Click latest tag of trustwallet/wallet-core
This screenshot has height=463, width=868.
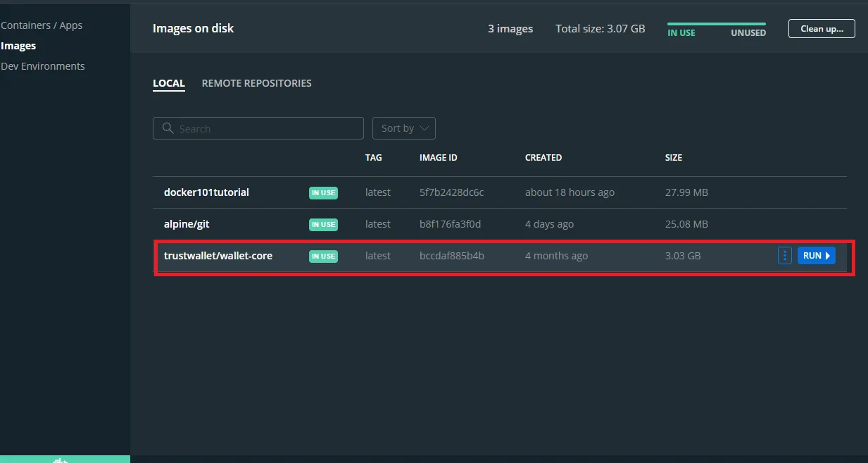point(378,256)
